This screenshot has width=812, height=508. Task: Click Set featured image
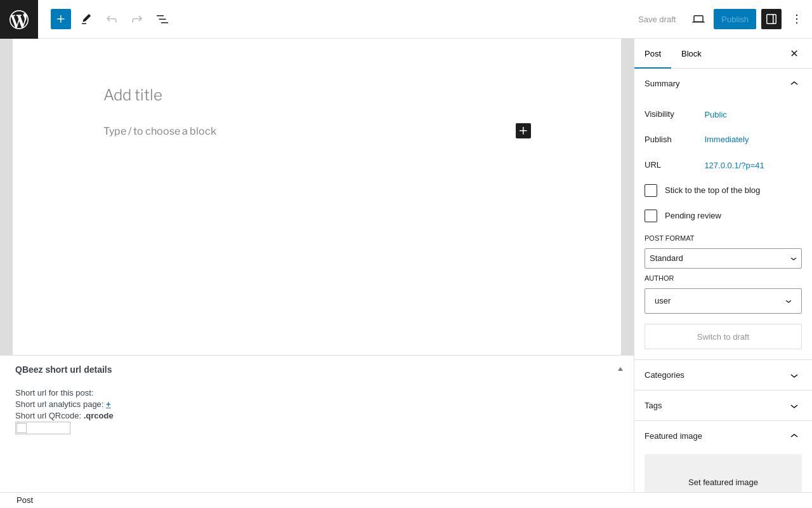point(723,474)
